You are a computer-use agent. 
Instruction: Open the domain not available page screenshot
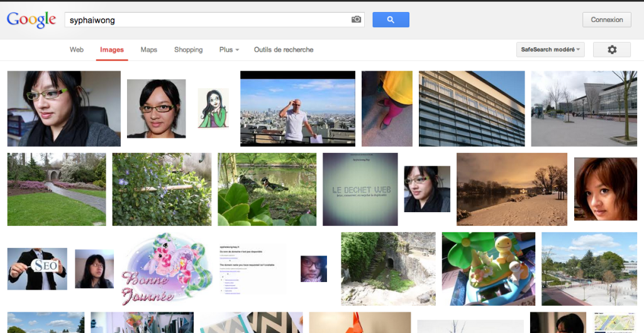tap(252, 269)
